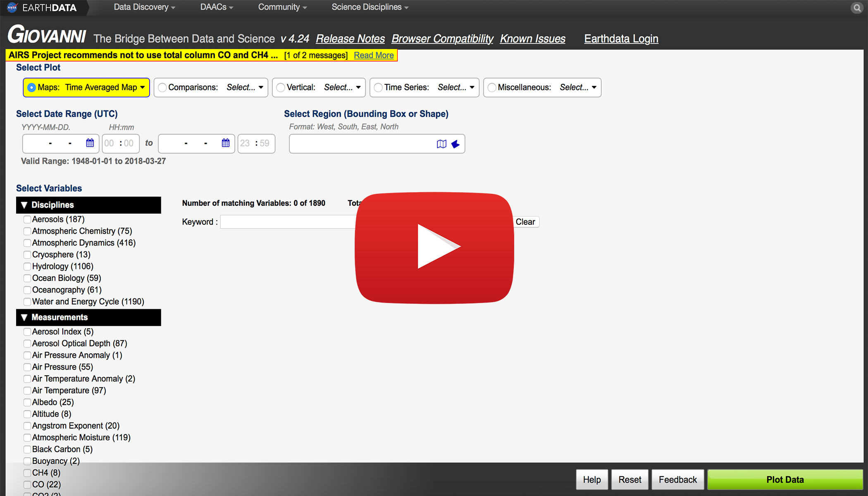Open the end date calendar picker
Viewport: 868px width, 496px height.
pyautogui.click(x=225, y=143)
